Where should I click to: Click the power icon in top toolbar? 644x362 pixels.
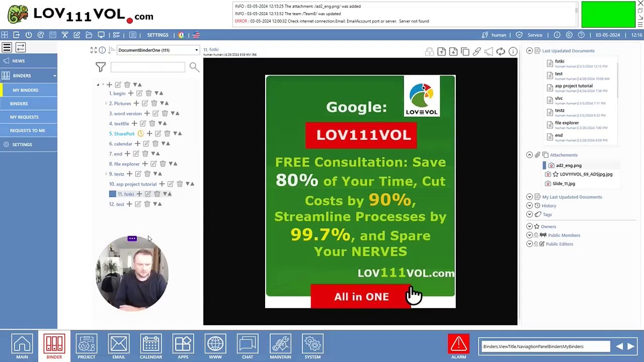point(29,35)
